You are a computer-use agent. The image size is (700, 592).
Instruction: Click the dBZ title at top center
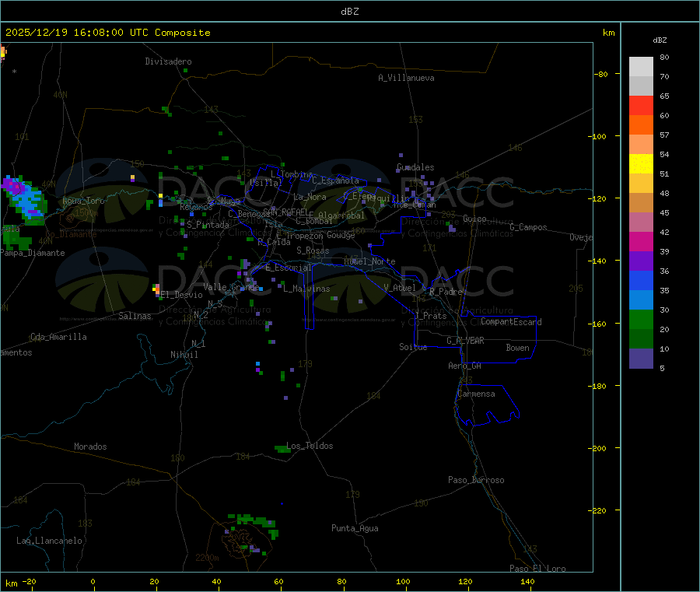(x=349, y=11)
